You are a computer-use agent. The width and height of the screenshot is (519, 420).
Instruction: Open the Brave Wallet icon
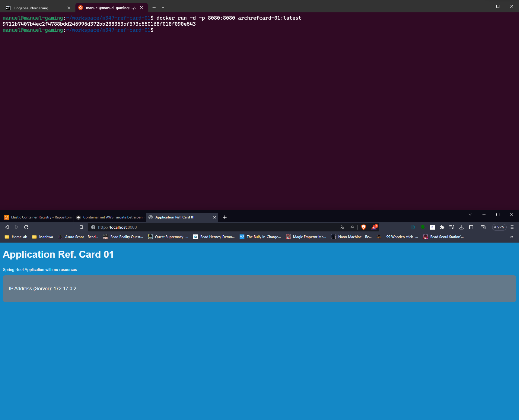(x=483, y=227)
